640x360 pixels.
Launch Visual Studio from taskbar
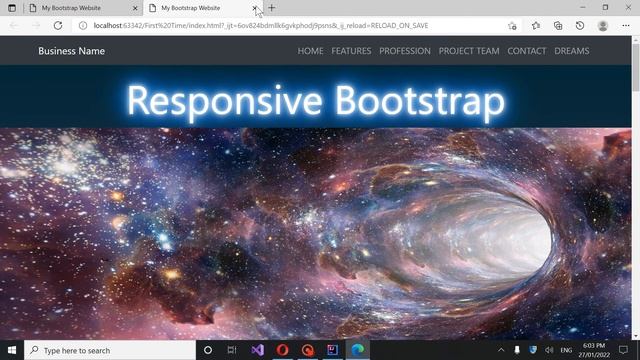tap(258, 350)
